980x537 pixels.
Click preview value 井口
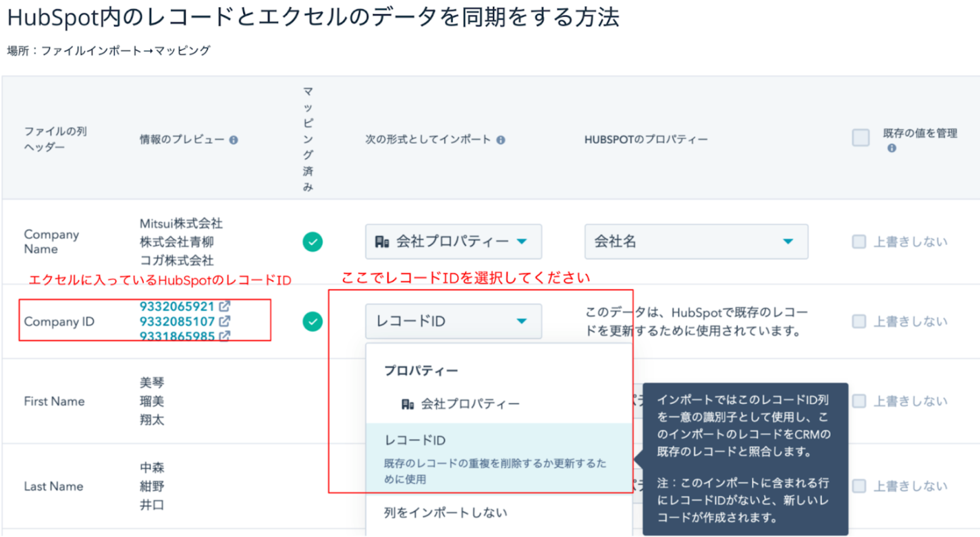(152, 505)
